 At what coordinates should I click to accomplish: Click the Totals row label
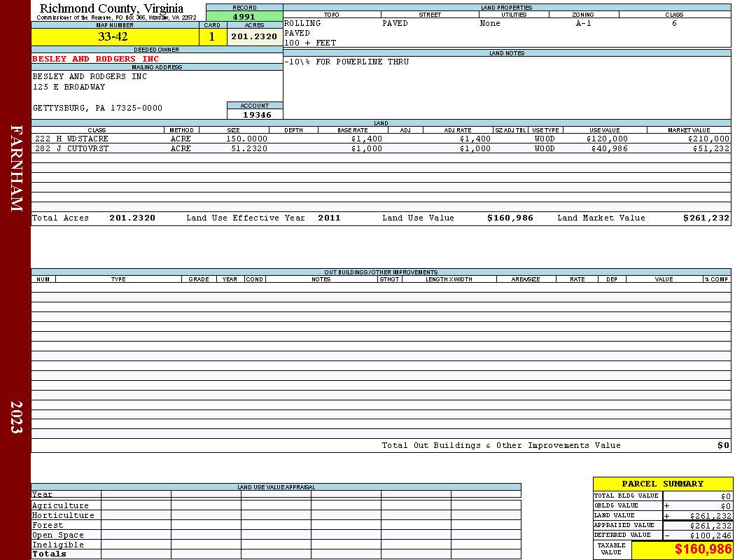coord(49,554)
